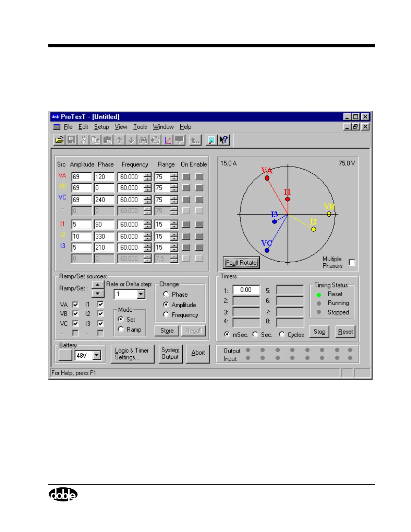
Task: Select Sec. timer units radio button
Action: click(x=255, y=335)
